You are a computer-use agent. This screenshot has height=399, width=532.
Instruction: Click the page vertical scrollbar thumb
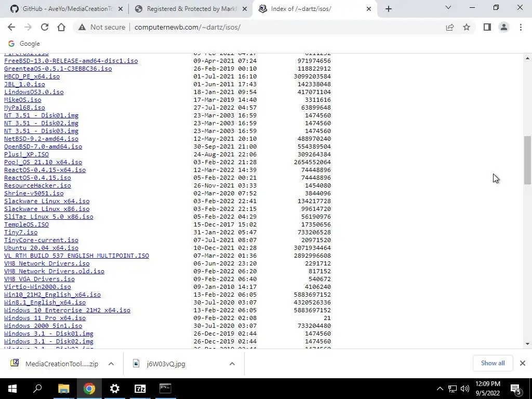(x=527, y=160)
